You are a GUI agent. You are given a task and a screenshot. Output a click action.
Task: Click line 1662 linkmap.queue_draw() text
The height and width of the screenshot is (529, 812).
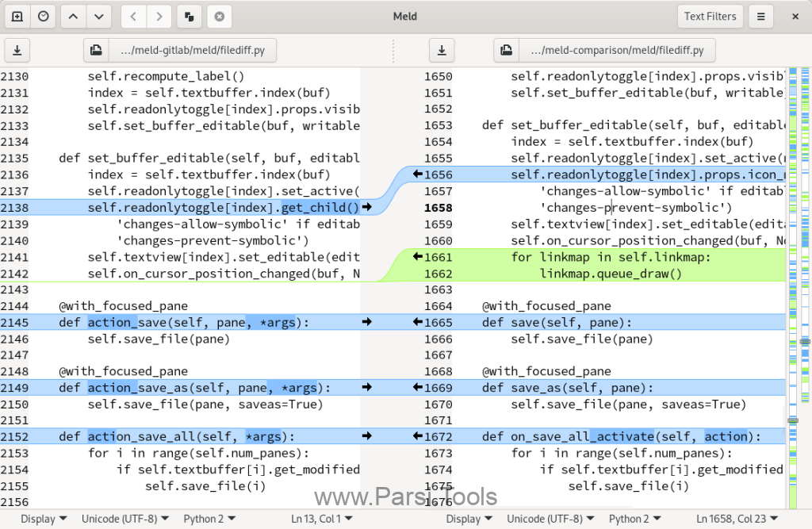tap(611, 274)
